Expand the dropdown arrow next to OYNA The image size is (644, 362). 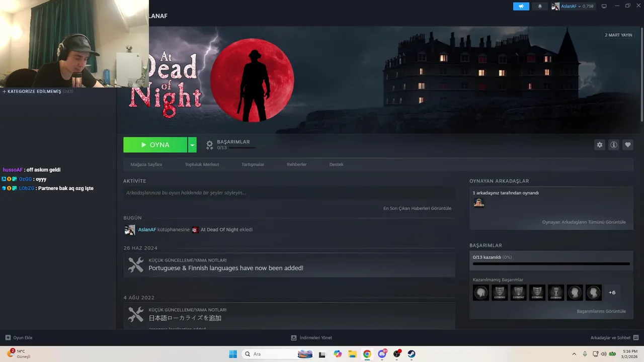[x=192, y=145]
